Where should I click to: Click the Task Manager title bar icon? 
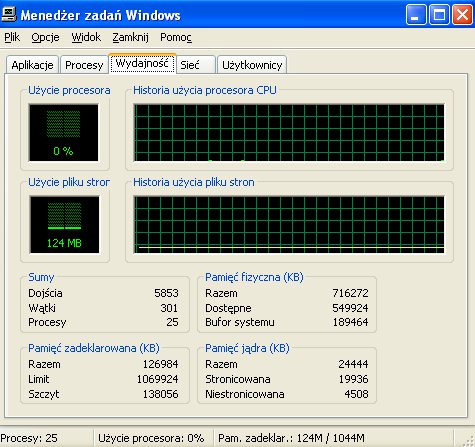[x=8, y=15]
